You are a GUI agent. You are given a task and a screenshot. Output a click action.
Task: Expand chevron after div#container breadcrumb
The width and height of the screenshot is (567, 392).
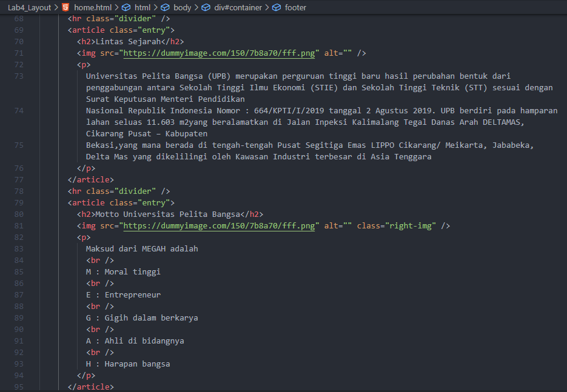(267, 7)
